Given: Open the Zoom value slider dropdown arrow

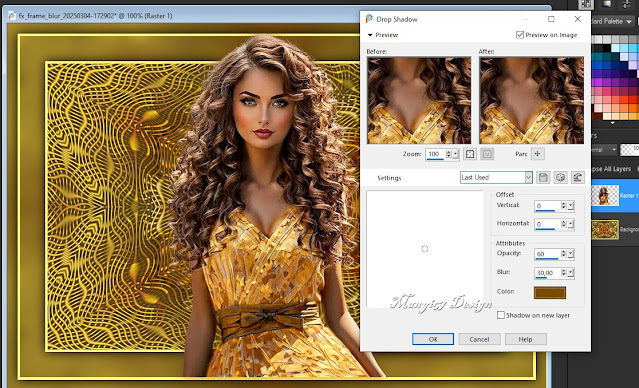Looking at the screenshot, I should [456, 154].
